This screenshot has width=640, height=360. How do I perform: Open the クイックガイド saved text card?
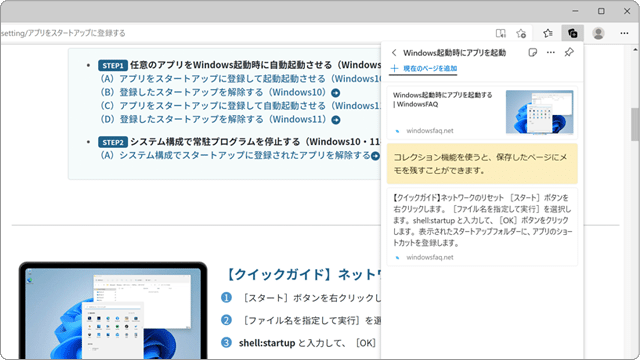(482, 227)
